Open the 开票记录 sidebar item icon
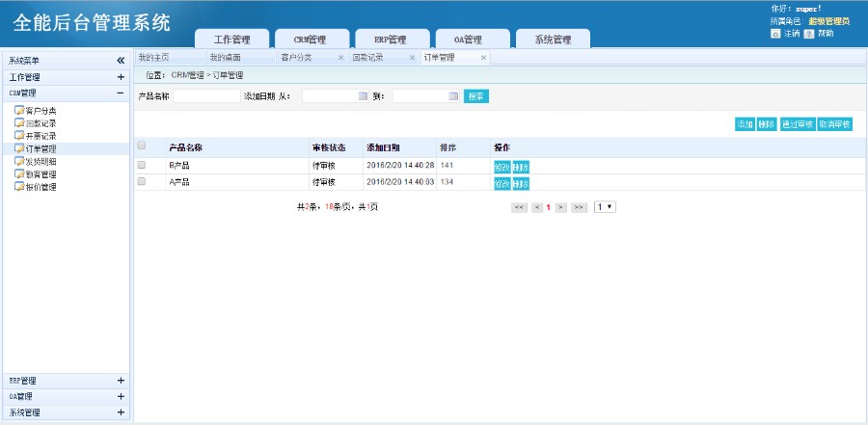This screenshot has height=425, width=868. tap(19, 136)
